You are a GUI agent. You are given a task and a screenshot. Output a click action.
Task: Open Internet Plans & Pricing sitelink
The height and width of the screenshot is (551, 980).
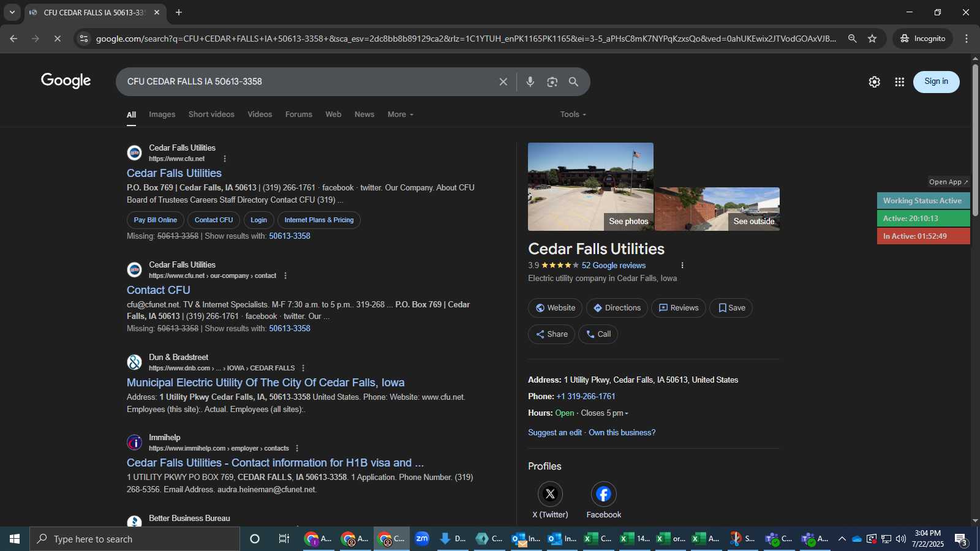pos(318,220)
